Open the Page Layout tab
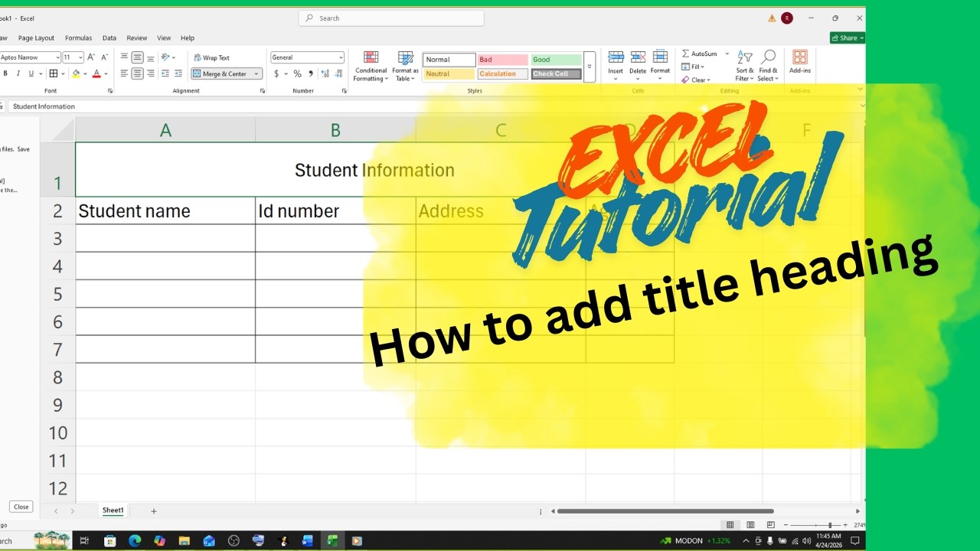980x551 pixels. tap(36, 37)
